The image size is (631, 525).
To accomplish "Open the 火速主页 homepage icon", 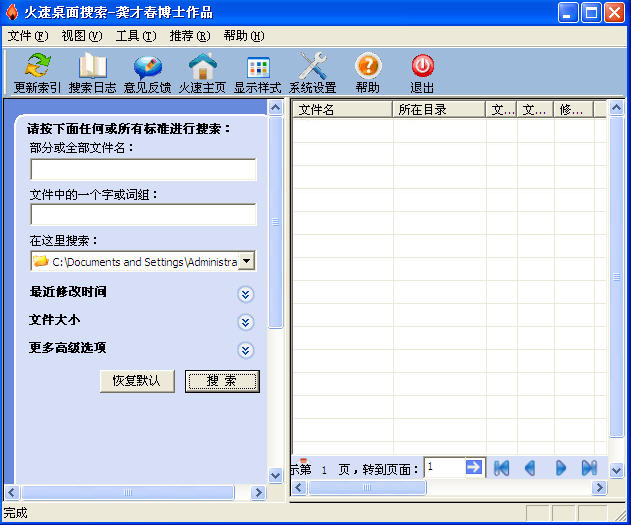I will click(x=202, y=67).
